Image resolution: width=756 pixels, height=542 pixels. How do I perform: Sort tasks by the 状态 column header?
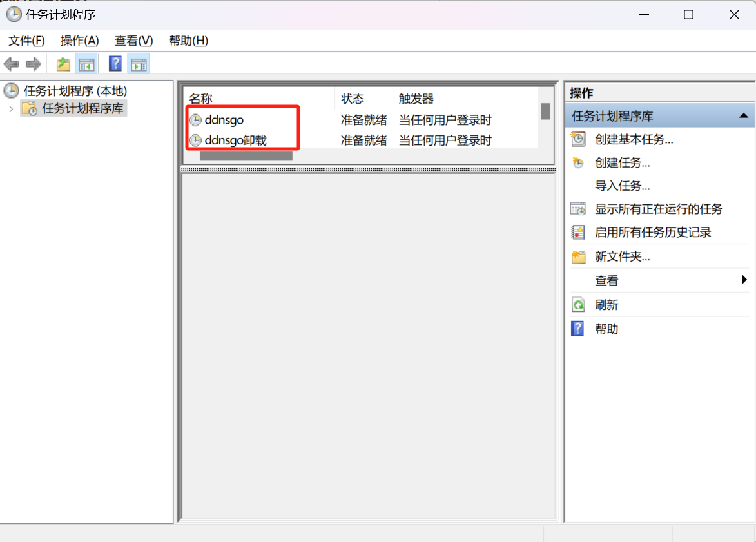coord(364,99)
